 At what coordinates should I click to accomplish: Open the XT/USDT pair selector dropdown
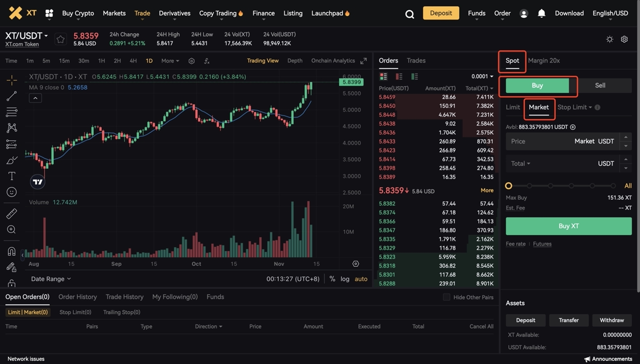pyautogui.click(x=27, y=36)
